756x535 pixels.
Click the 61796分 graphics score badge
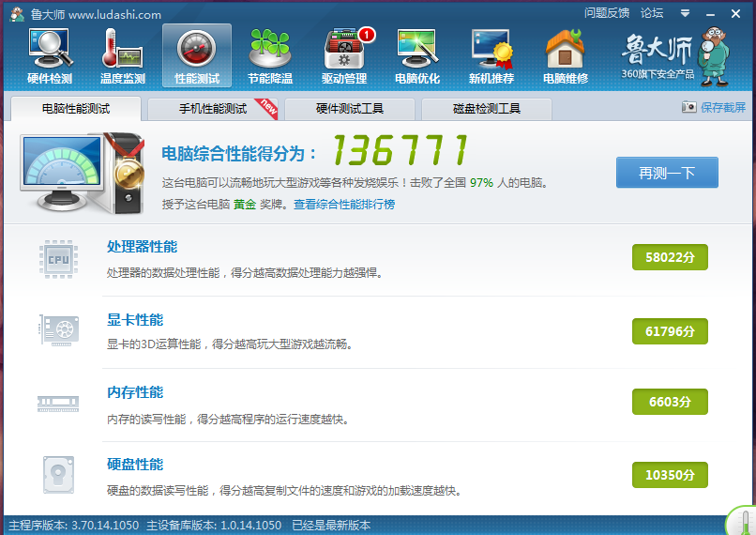coord(670,331)
